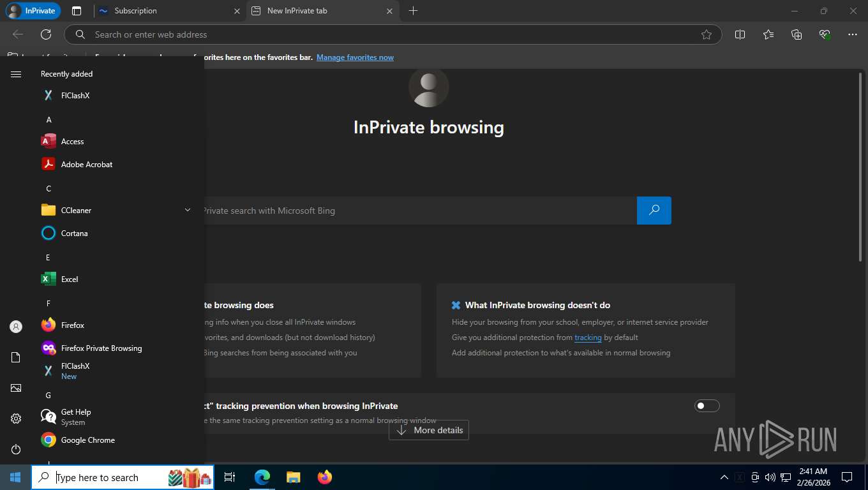Open Edge Settings and more menu

(853, 34)
